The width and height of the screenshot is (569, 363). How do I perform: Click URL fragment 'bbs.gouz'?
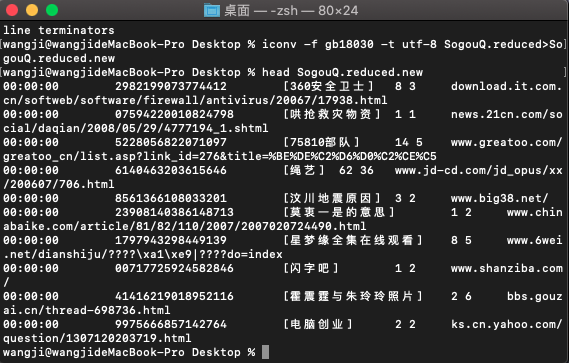pos(535,296)
